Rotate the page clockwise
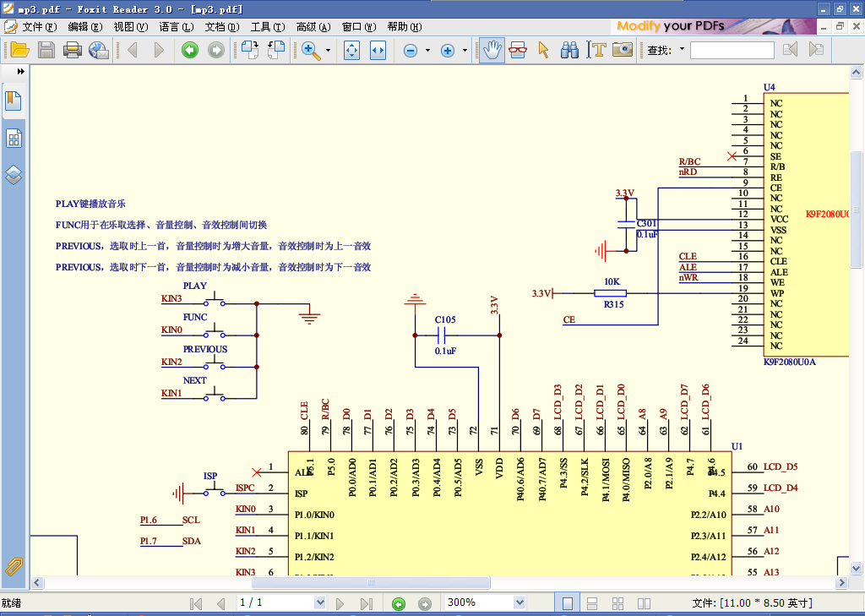Viewport: 865px width, 616px height. (x=250, y=50)
